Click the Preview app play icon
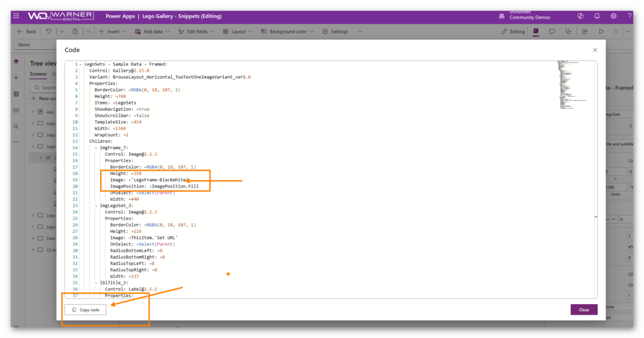Image resolution: width=644 pixels, height=338 pixels. 601,31
